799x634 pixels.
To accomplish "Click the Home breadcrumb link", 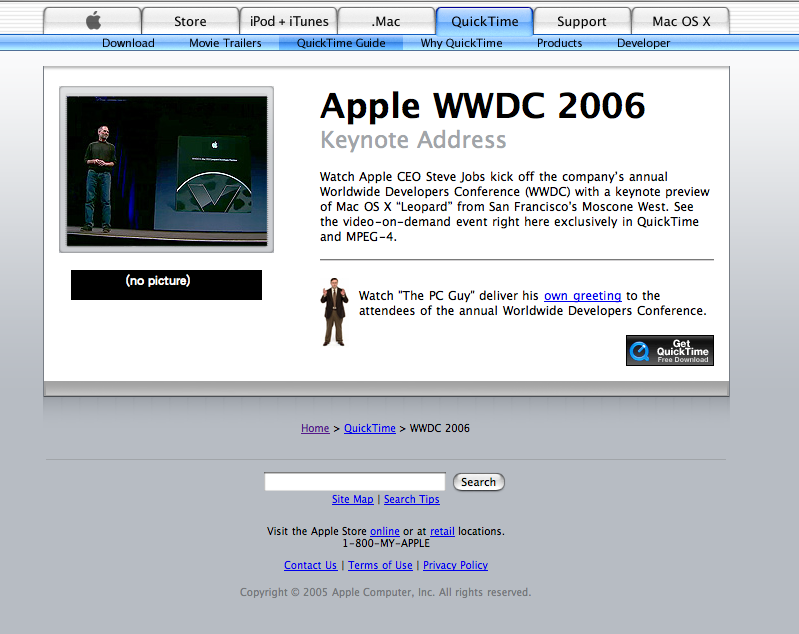I will pyautogui.click(x=315, y=428).
